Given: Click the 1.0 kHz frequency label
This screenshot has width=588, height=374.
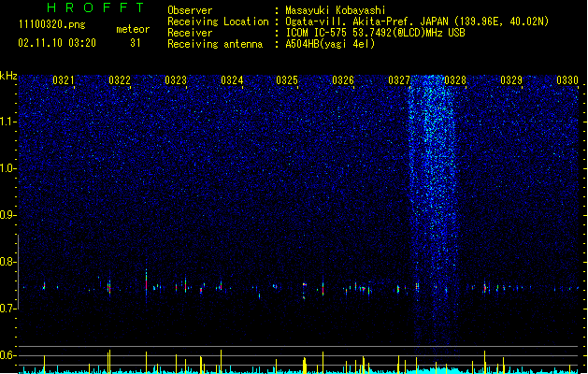Looking at the screenshot, I should pos(8,168).
